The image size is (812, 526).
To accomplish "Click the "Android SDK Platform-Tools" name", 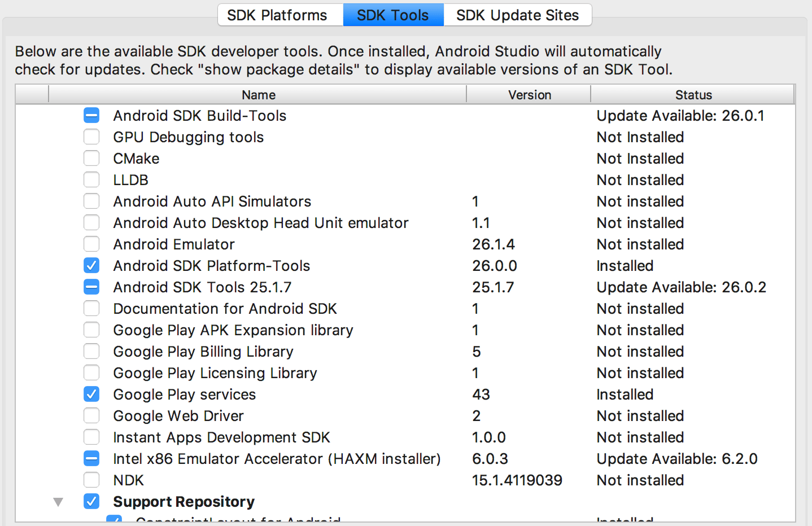I will click(x=212, y=266).
